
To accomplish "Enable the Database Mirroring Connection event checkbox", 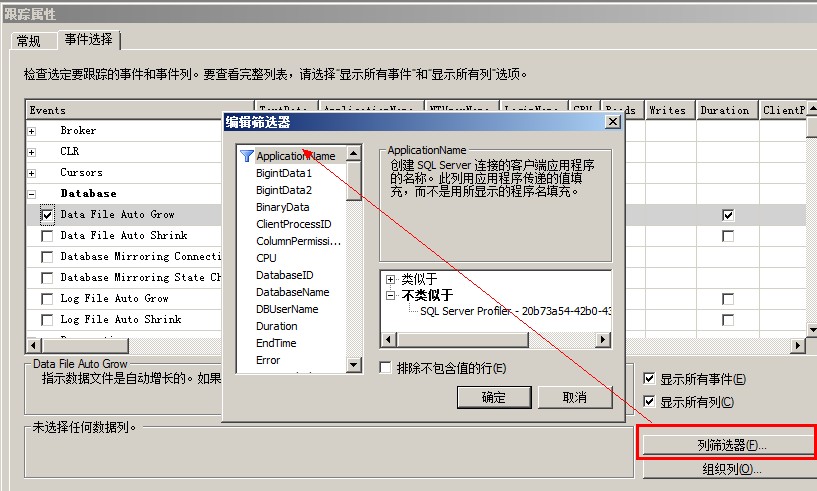I will coord(47,257).
